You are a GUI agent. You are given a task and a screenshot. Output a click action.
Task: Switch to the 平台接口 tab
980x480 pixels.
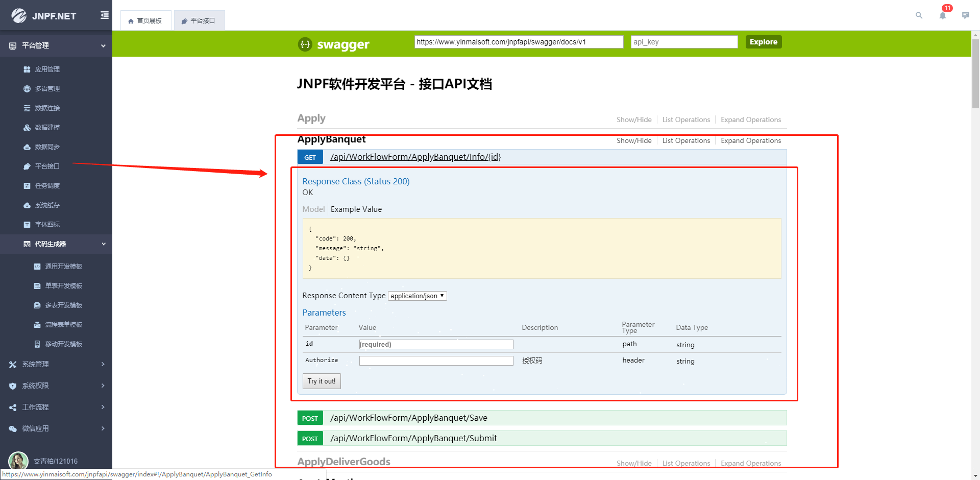coord(199,21)
